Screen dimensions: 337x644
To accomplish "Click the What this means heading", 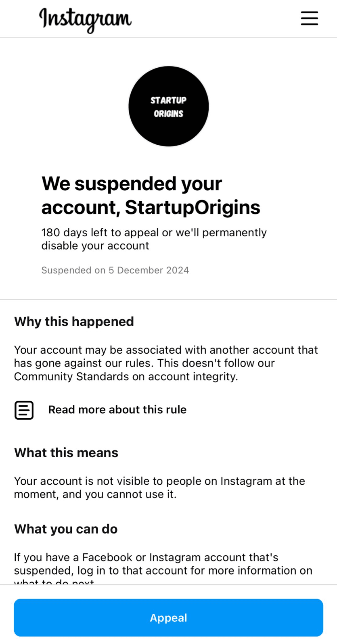I will point(66,452).
